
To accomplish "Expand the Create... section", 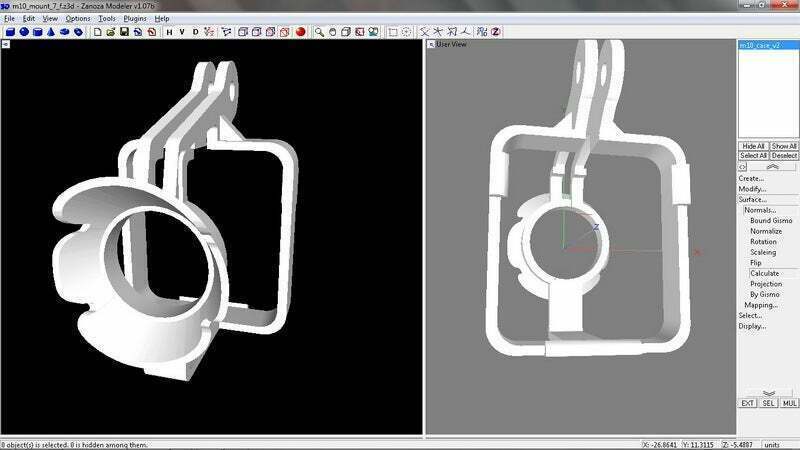I will pos(752,178).
